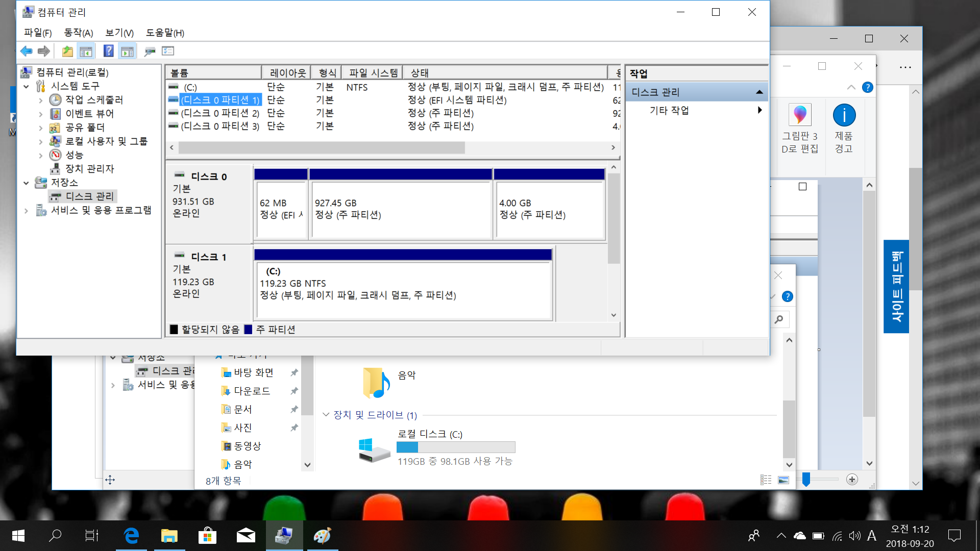
Task: Adjust the zoom slider handle in Paint
Action: (806, 479)
